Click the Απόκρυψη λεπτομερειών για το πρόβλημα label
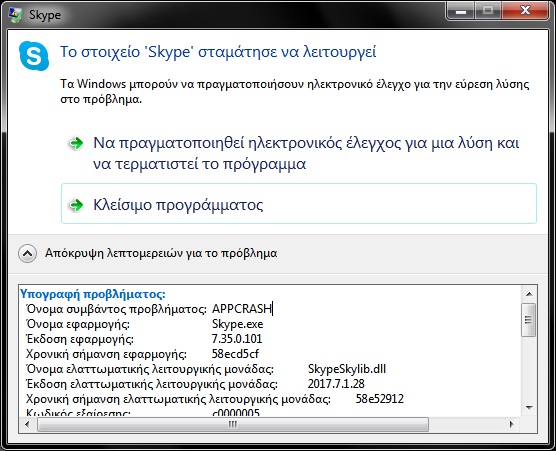Screen dimensions: 556x451 tap(161, 253)
